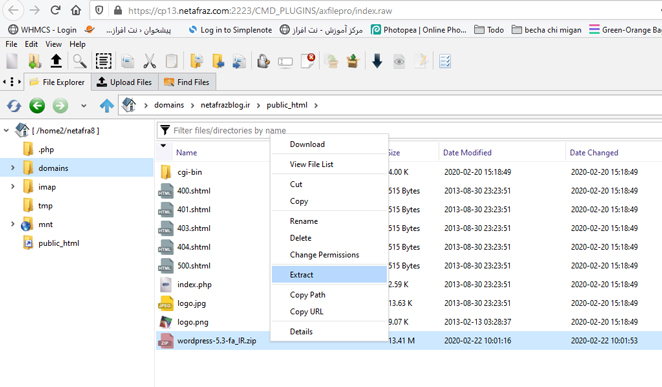The height and width of the screenshot is (387, 662).
Task: Click the dark Download arrow toolbar icon
Action: coord(377,61)
